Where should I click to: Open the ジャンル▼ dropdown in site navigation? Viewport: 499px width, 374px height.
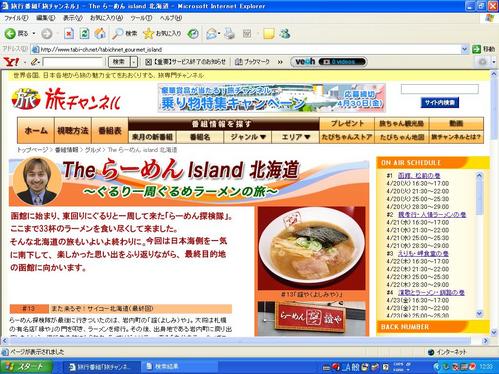point(248,137)
